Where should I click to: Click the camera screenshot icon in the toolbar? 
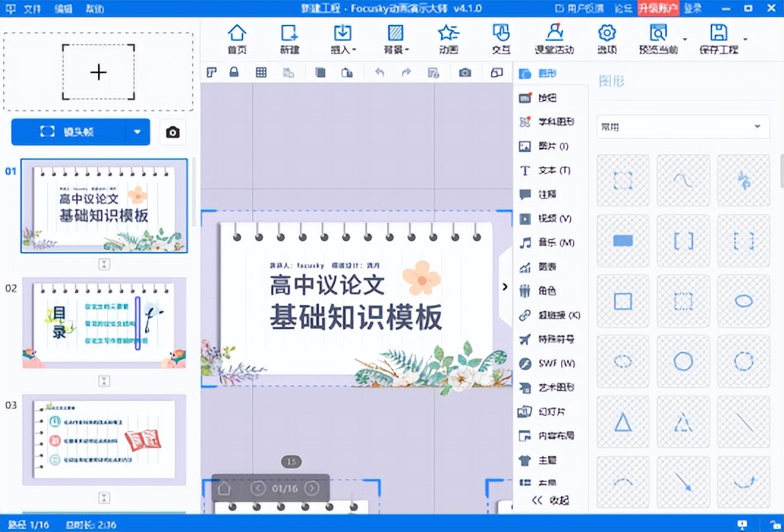465,72
